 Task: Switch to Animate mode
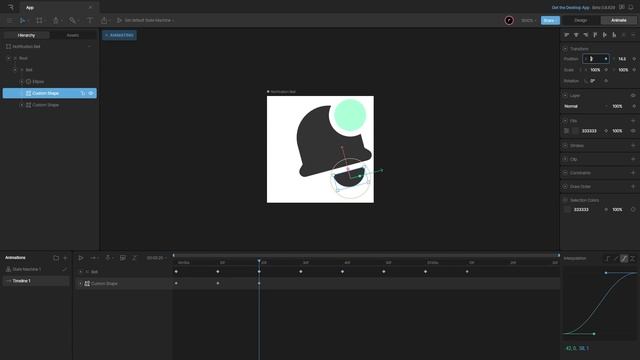618,20
